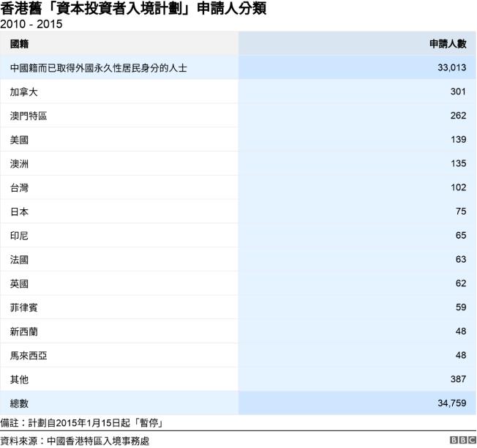Click the value 33,013
This screenshot has height=448, width=477.
[451, 67]
